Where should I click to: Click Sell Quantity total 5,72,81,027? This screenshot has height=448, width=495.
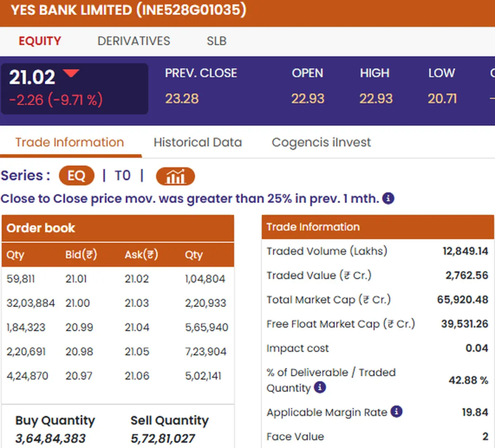click(x=163, y=438)
